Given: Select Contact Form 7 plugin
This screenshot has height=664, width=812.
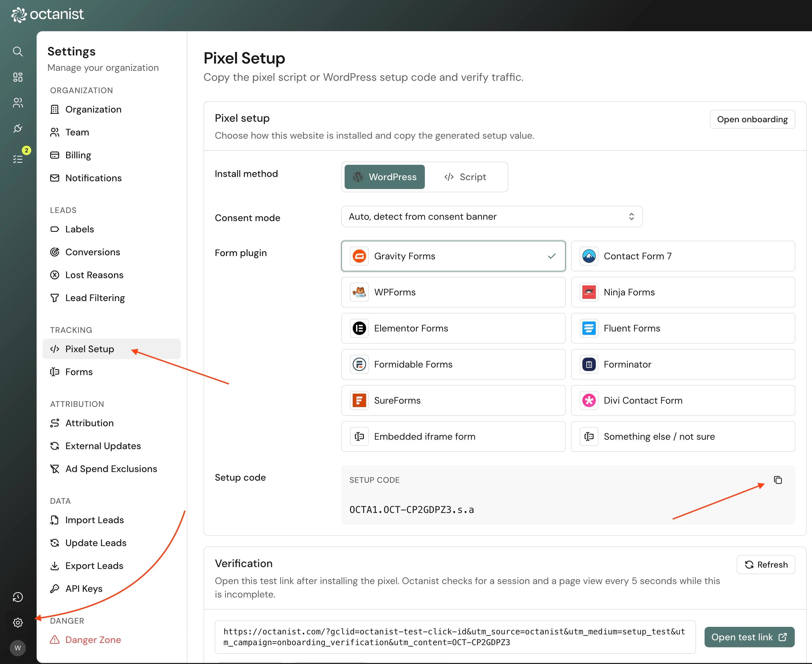Looking at the screenshot, I should click(x=683, y=256).
